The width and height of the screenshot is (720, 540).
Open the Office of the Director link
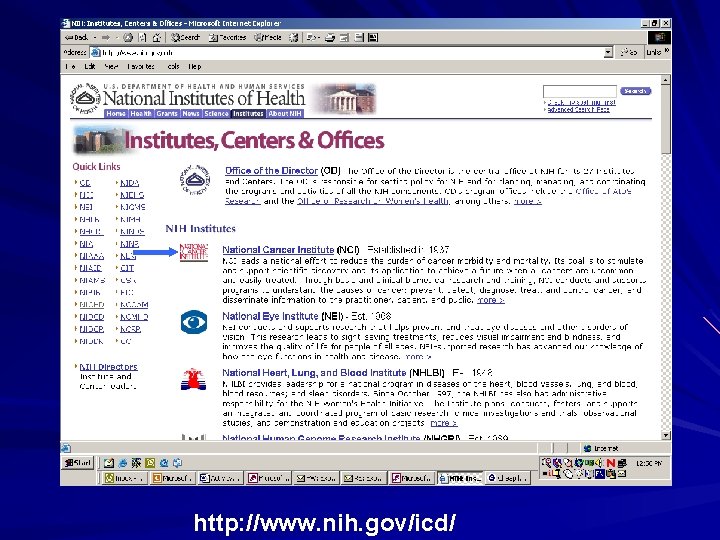pos(271,171)
